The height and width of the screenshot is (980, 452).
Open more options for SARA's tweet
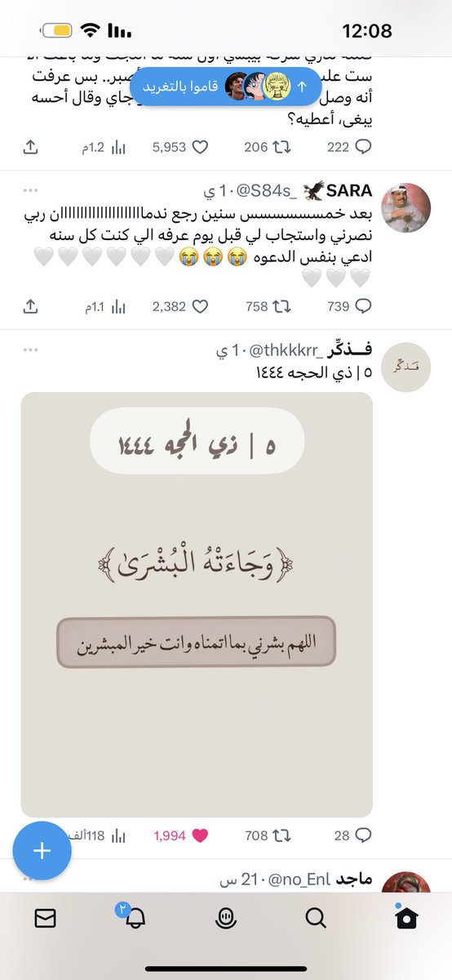[31, 191]
